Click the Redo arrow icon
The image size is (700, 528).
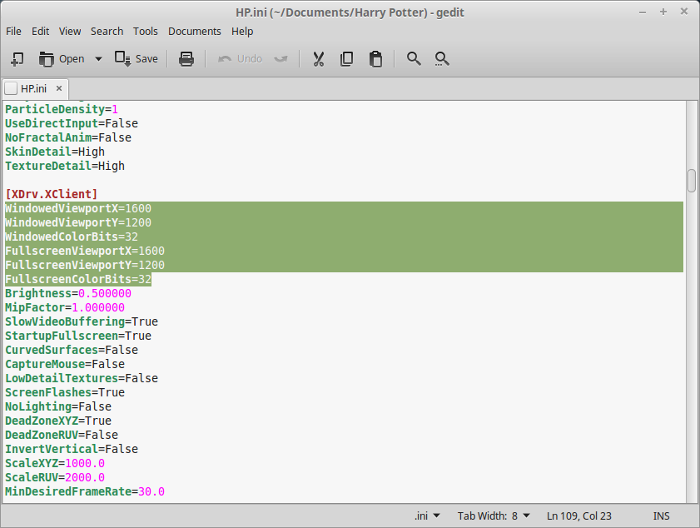[281, 59]
